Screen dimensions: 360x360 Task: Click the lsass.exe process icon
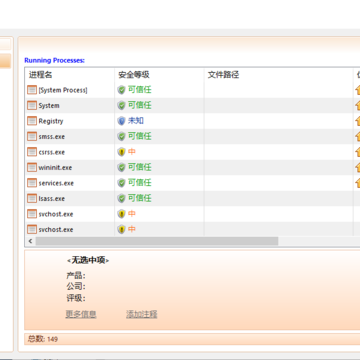pos(32,199)
